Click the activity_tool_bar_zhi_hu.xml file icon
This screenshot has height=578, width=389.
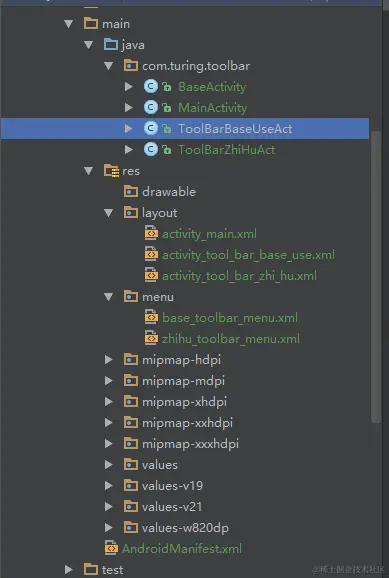tap(151, 275)
